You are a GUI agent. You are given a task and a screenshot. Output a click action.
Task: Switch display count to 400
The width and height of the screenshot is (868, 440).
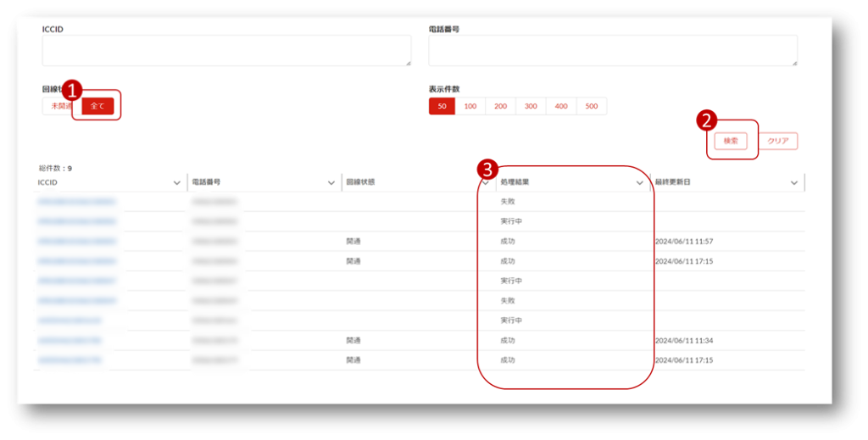[x=561, y=106]
